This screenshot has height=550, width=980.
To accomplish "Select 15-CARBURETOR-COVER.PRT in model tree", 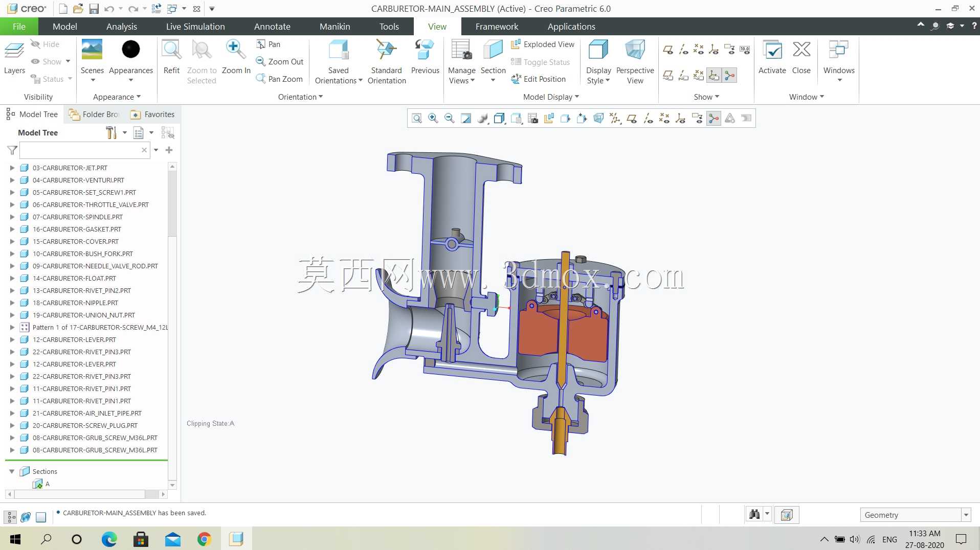I will (75, 241).
